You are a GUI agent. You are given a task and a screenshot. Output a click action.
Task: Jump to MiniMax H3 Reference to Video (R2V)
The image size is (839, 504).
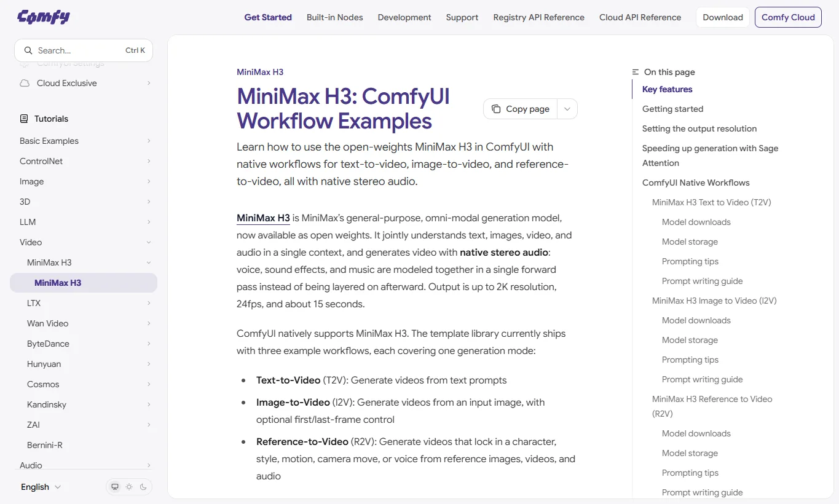(712, 406)
